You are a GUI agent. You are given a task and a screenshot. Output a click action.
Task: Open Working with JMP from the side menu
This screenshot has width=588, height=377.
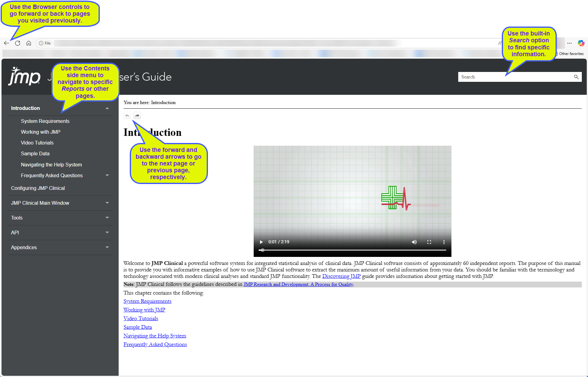pyautogui.click(x=40, y=132)
